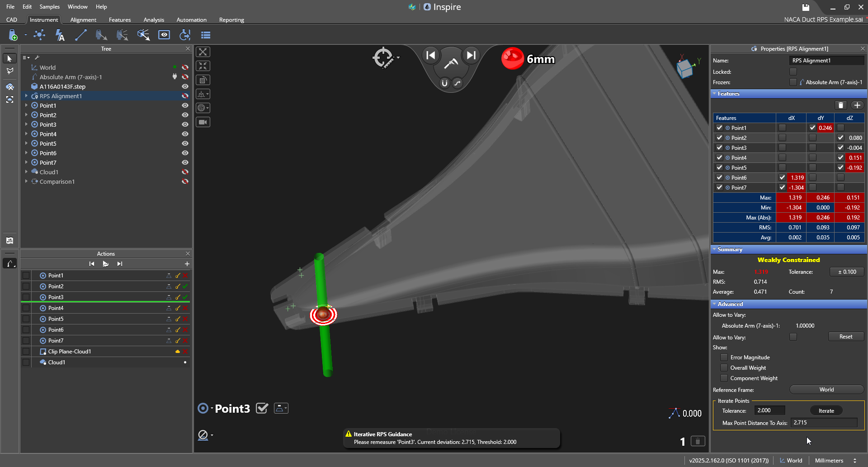Click the camera view icon in viewport

[x=203, y=122]
